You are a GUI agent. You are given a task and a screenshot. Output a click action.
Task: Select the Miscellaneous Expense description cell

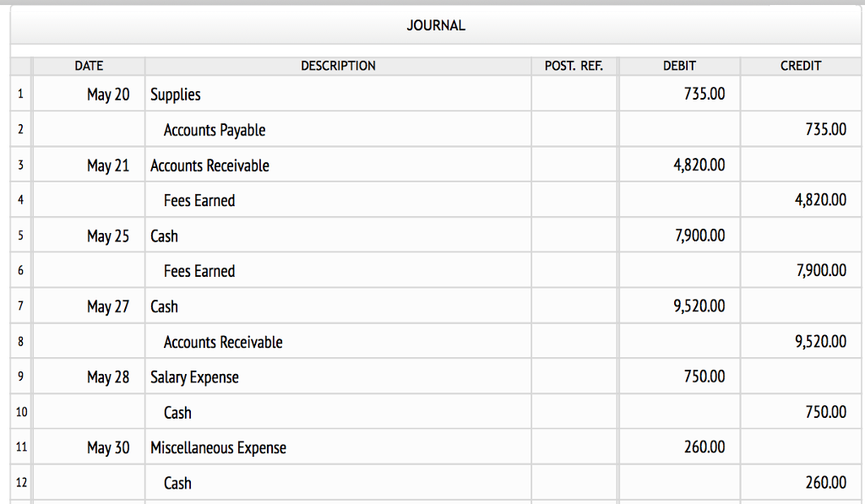click(x=338, y=447)
